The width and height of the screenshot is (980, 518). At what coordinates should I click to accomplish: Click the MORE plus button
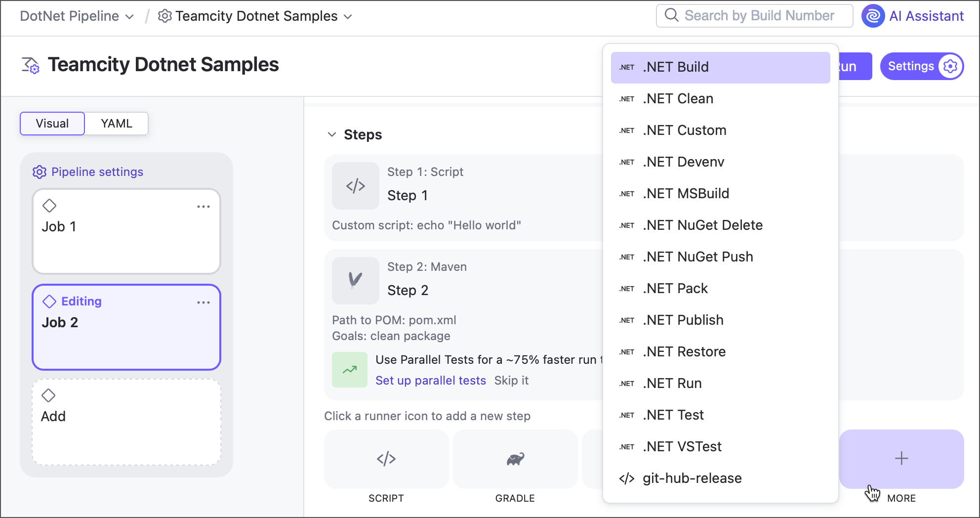[901, 459]
